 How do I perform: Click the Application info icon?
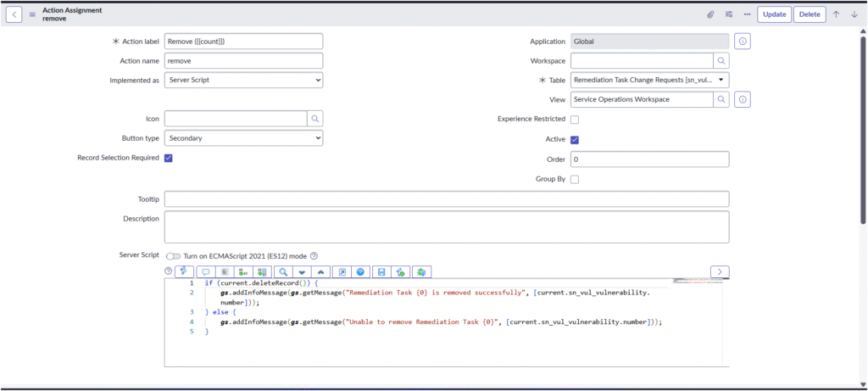[x=742, y=41]
